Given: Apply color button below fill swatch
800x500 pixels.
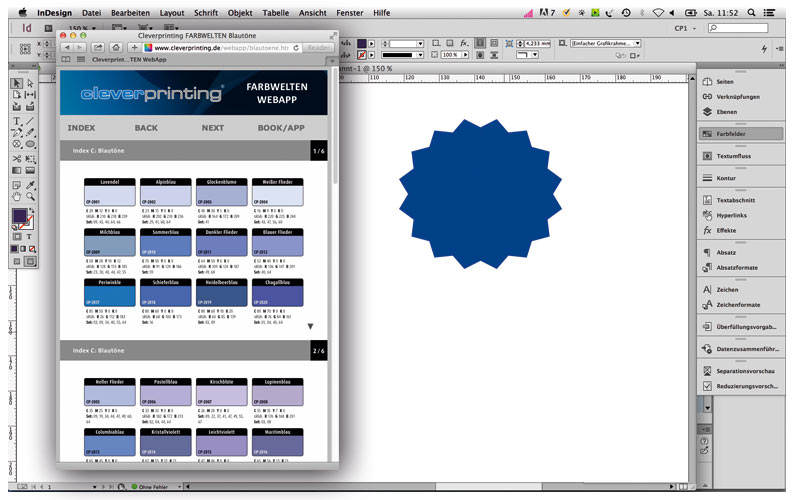Looking at the screenshot, I should (14, 249).
